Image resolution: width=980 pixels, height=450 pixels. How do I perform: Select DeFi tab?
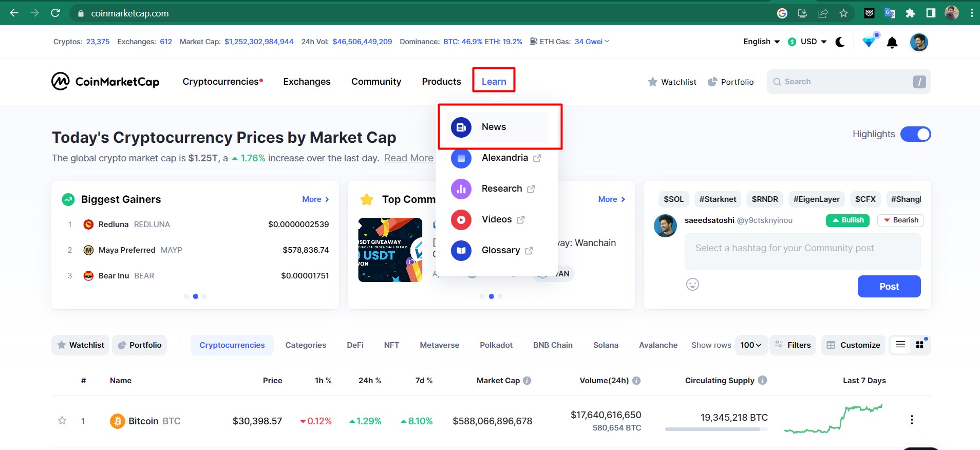coord(355,345)
